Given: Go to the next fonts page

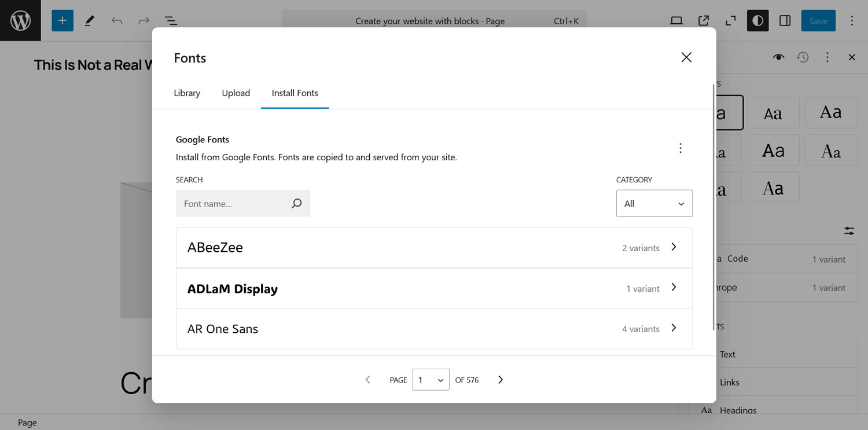Looking at the screenshot, I should click(501, 380).
